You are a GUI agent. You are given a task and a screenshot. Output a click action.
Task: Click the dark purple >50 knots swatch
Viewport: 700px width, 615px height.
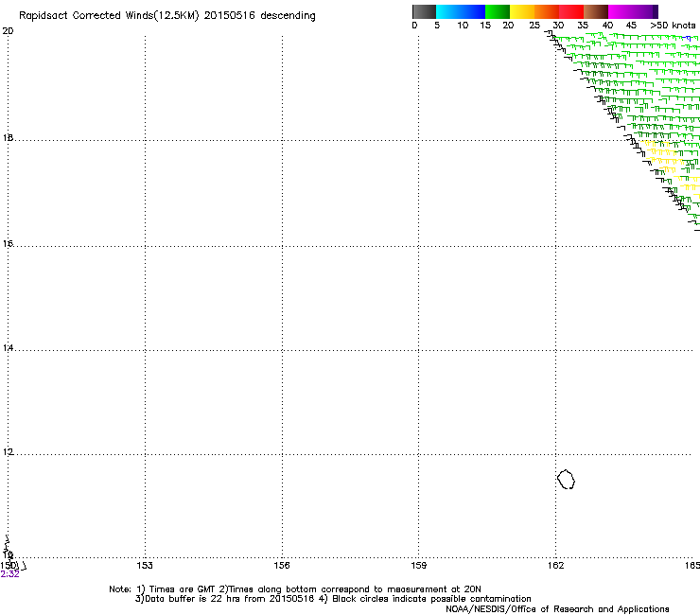point(655,11)
